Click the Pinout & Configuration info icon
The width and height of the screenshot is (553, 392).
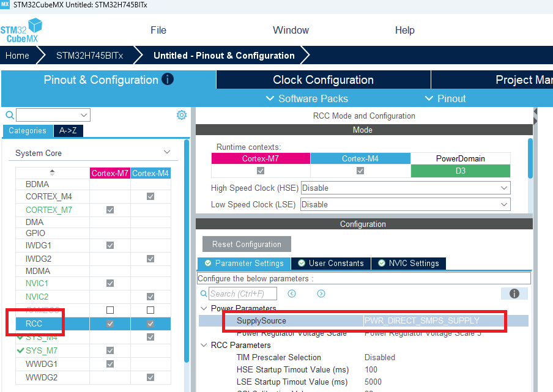tap(168, 80)
